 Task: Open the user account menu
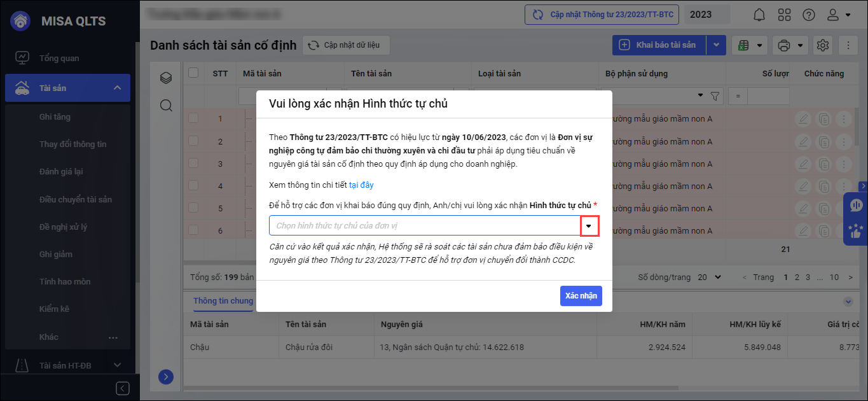(839, 15)
